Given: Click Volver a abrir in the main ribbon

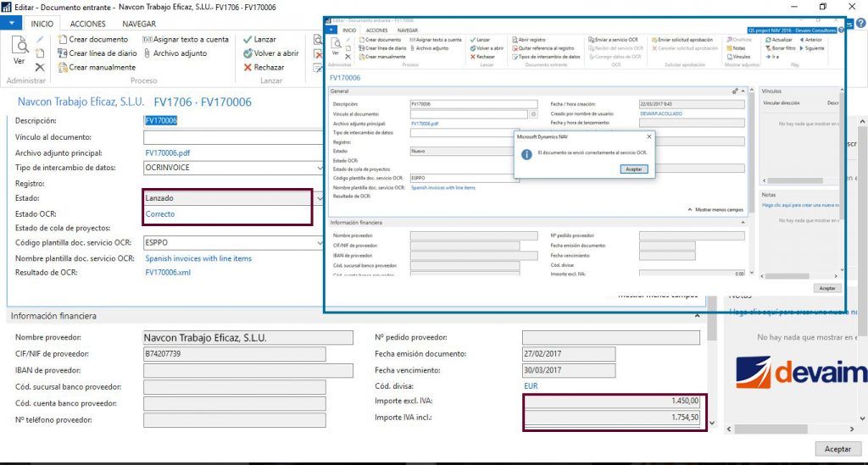Looking at the screenshot, I should click(270, 53).
